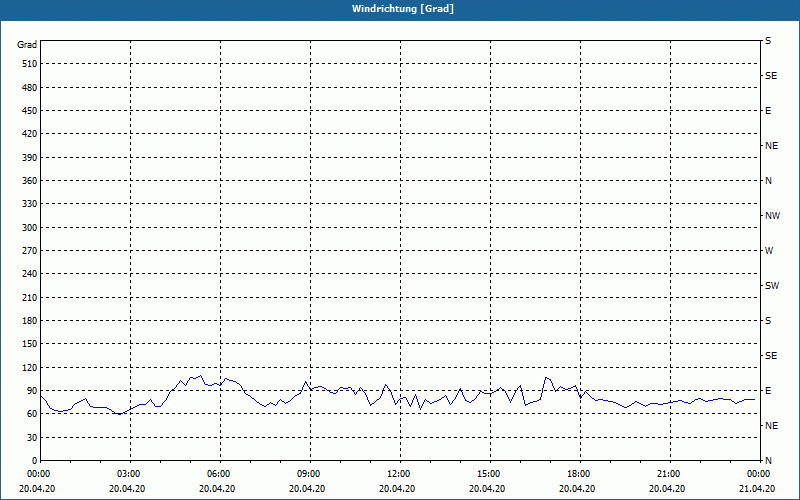This screenshot has width=800, height=500.
Task: Click the 20.04.20 date under 06:00
Action: [x=217, y=489]
